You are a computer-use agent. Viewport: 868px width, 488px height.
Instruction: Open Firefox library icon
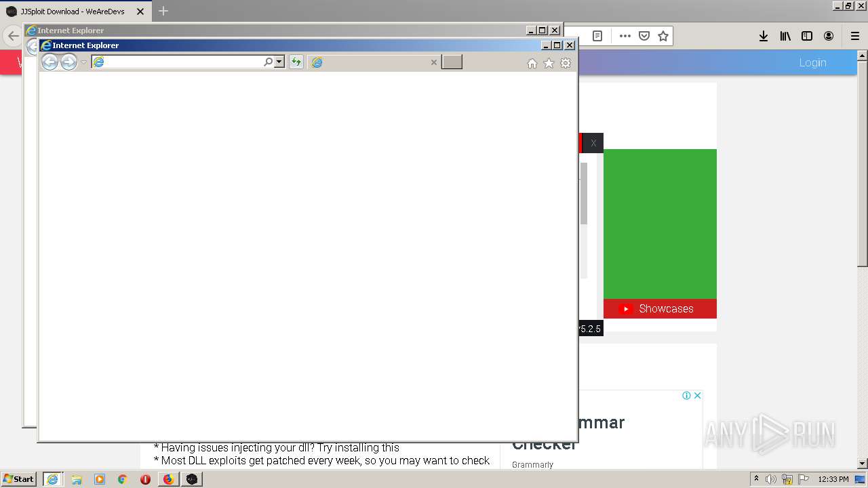coord(785,36)
